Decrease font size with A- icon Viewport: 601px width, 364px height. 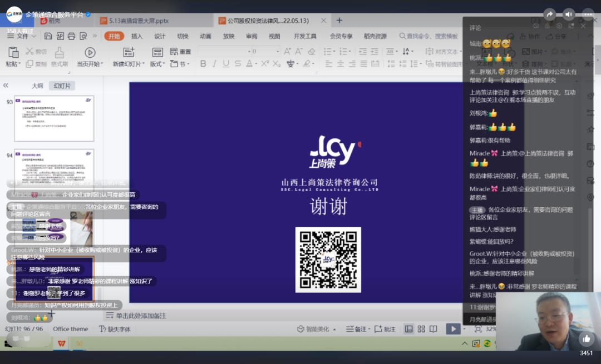click(299, 51)
